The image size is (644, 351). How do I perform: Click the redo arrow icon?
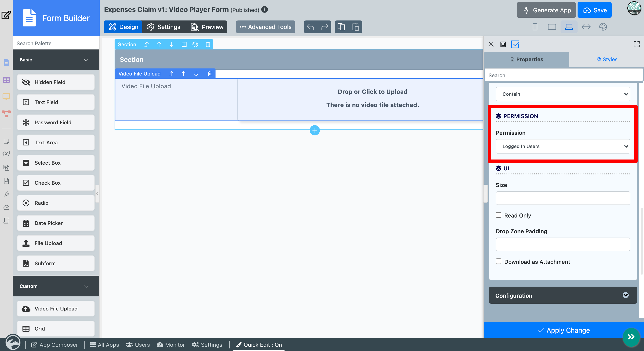[325, 27]
